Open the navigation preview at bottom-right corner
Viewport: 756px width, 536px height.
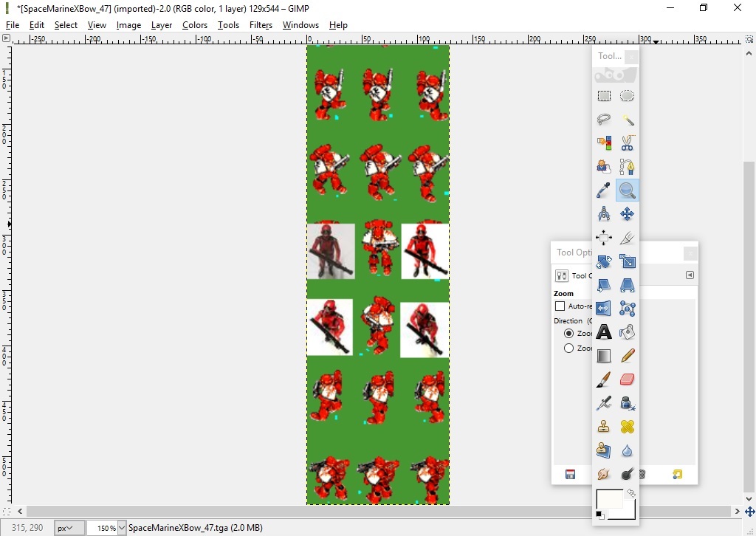click(x=750, y=512)
